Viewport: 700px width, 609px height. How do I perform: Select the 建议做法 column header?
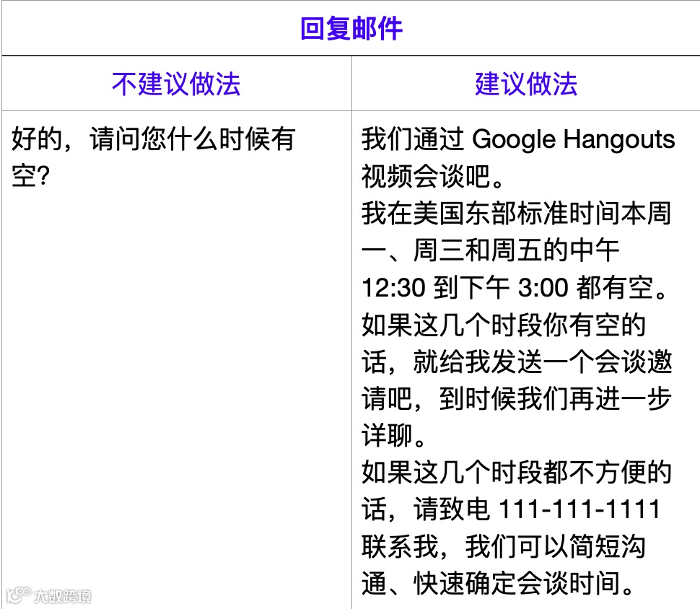pos(526,84)
